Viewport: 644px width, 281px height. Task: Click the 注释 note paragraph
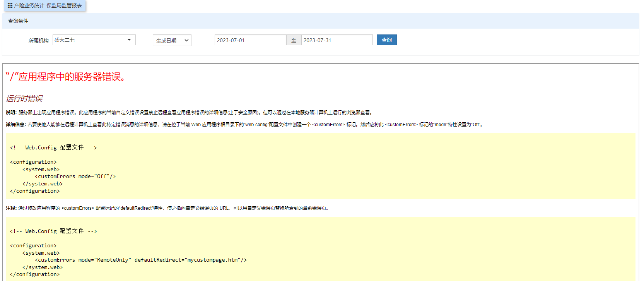coord(167,208)
